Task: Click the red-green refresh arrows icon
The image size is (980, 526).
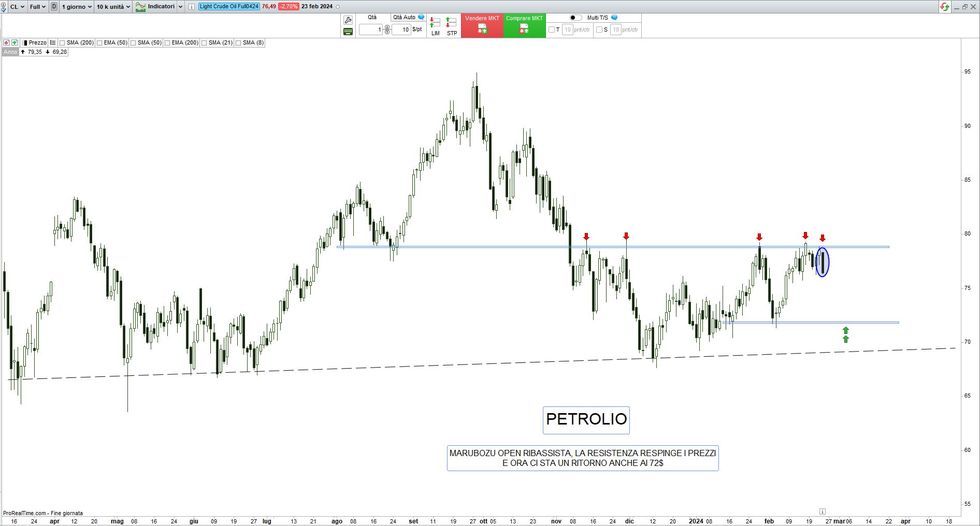Action: pos(945,7)
